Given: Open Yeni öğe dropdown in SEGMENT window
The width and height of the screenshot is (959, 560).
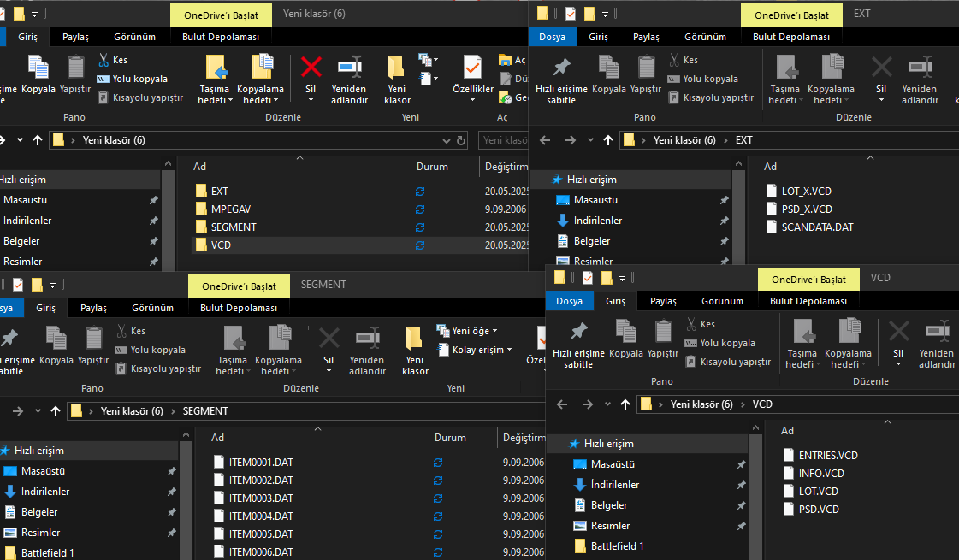Looking at the screenshot, I should pyautogui.click(x=467, y=331).
